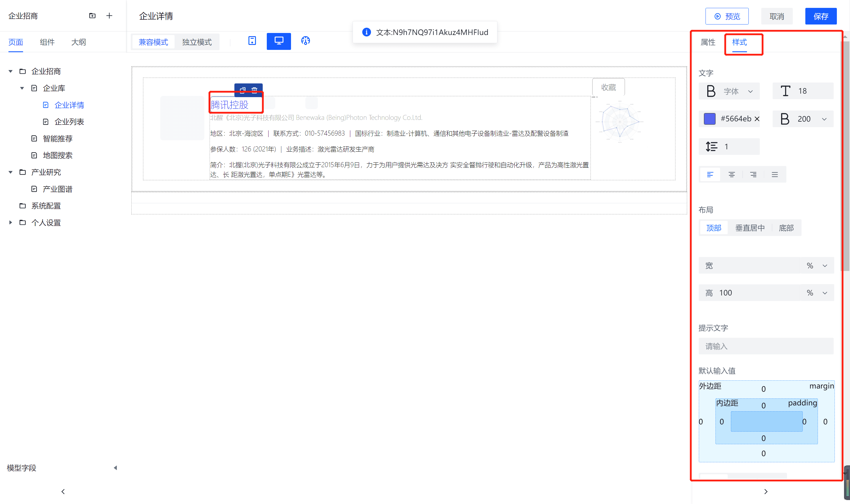Image resolution: width=850 pixels, height=504 pixels.
Task: Click the plus add page icon
Action: [x=109, y=16]
